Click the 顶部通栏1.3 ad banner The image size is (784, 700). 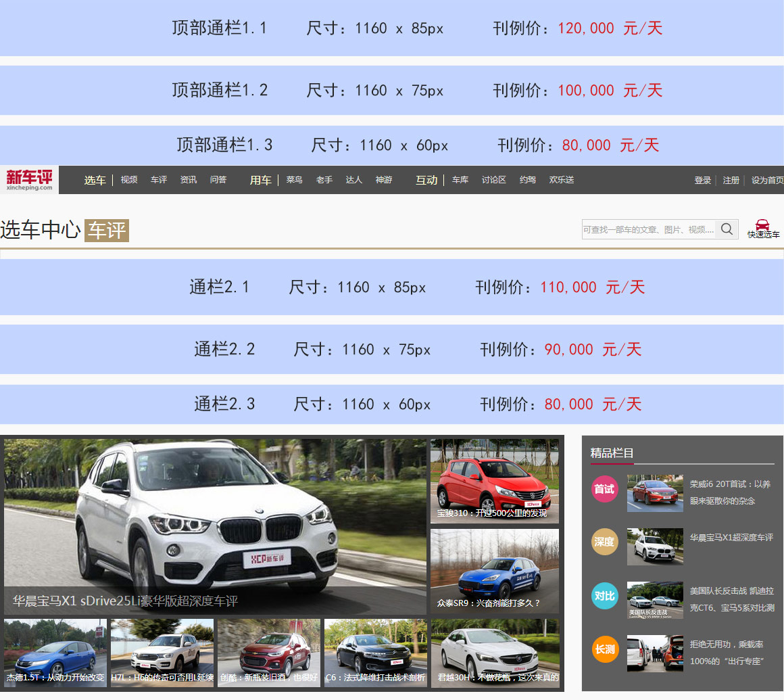pos(392,145)
